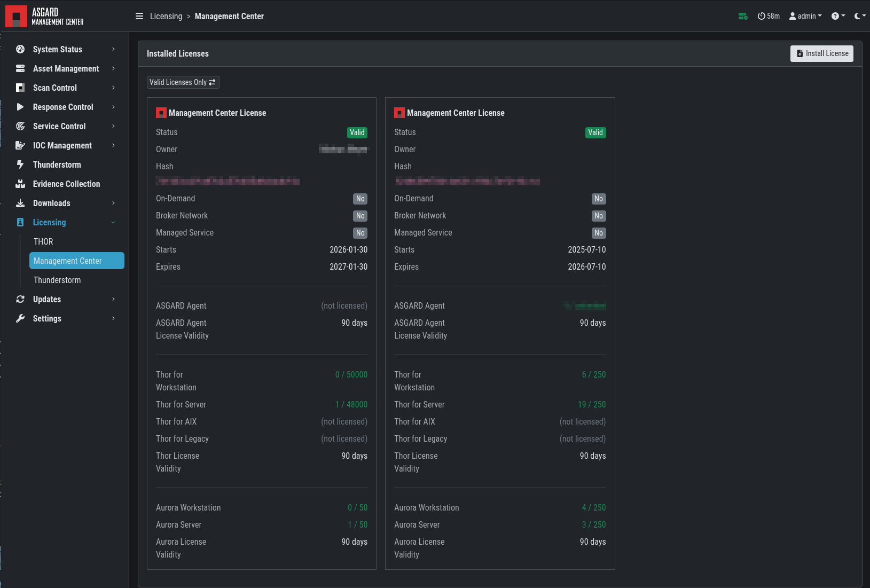Expand the Settings chevron

[x=113, y=318]
